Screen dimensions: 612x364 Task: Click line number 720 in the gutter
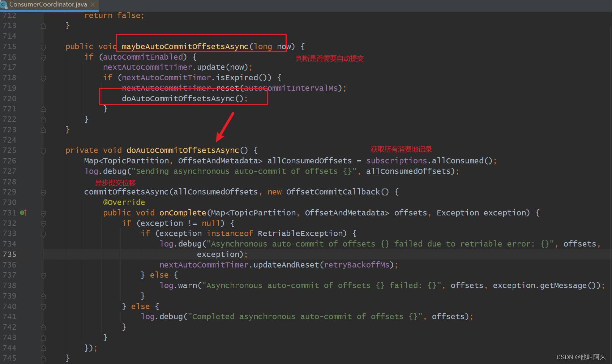point(9,99)
